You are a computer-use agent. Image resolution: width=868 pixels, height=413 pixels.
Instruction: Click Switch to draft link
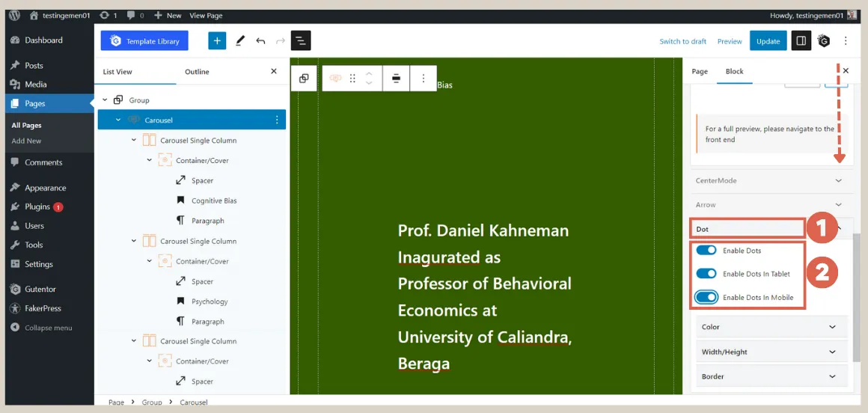[x=682, y=41]
